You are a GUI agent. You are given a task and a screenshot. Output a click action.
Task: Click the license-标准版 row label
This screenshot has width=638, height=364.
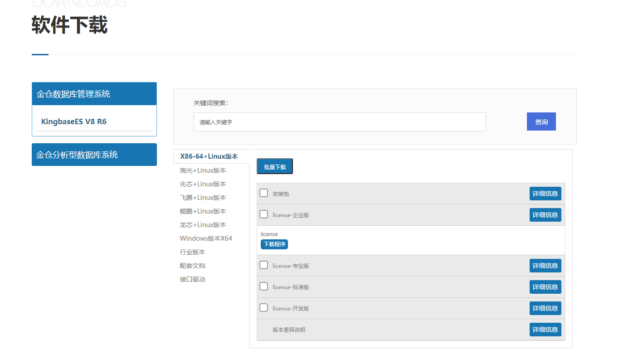tap(291, 287)
